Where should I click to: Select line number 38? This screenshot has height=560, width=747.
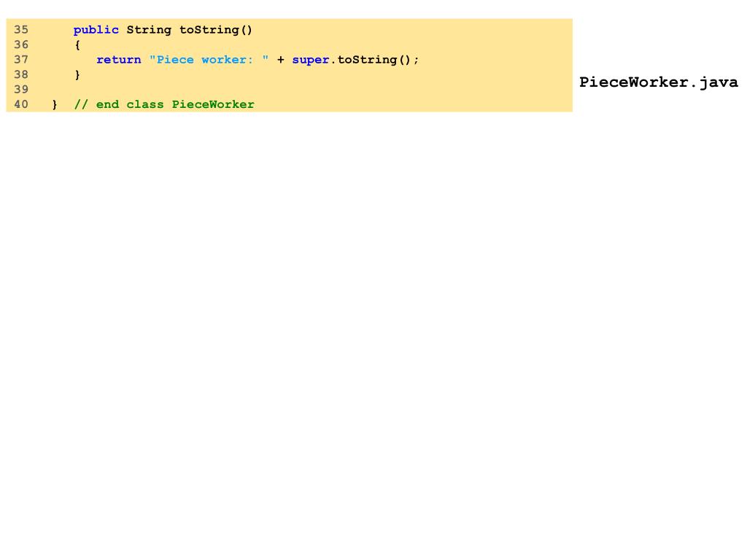click(x=21, y=75)
